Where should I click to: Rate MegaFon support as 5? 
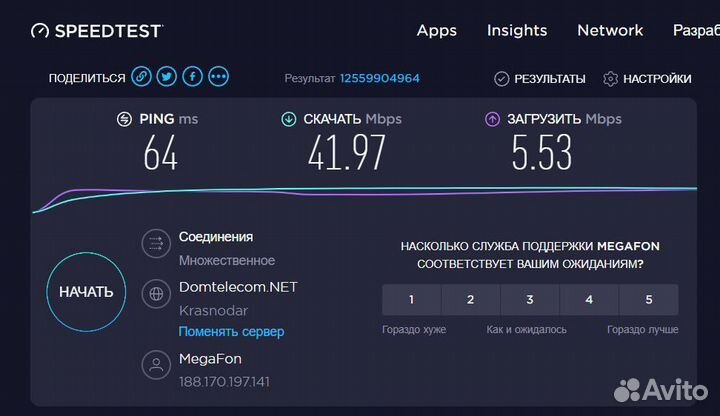649,300
